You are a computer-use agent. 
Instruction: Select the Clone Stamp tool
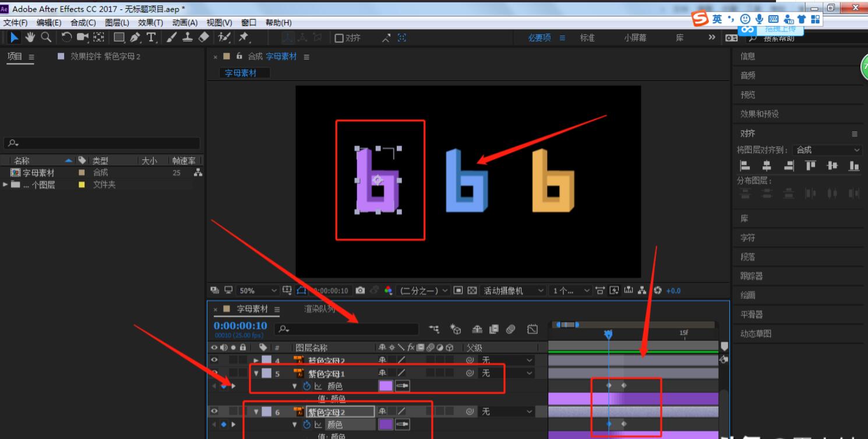[188, 37]
